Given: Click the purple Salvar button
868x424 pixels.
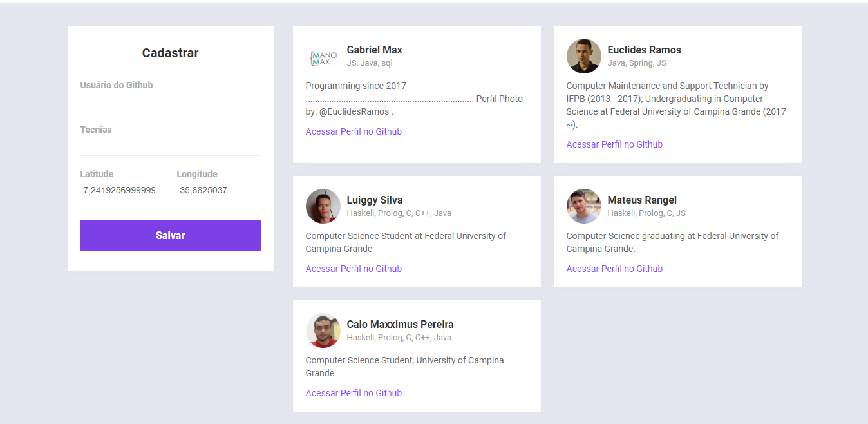Looking at the screenshot, I should point(171,235).
